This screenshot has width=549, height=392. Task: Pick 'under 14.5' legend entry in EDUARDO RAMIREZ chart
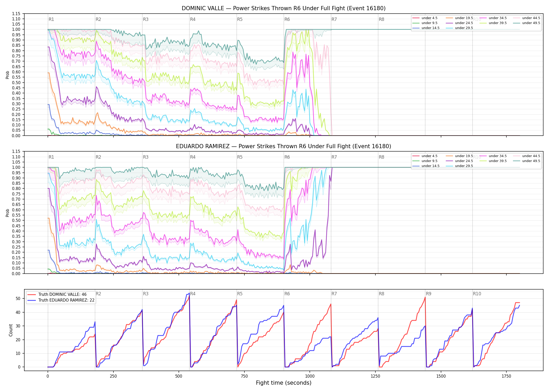[x=426, y=166]
